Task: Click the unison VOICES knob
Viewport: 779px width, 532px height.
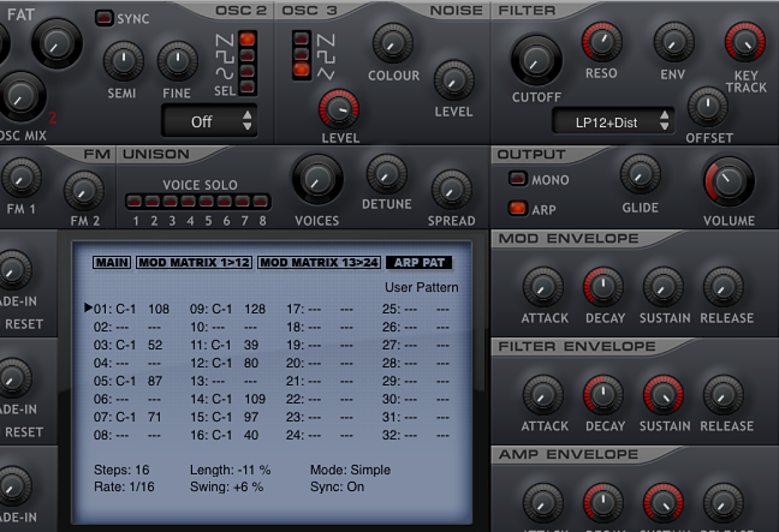Action: pyautogui.click(x=318, y=179)
